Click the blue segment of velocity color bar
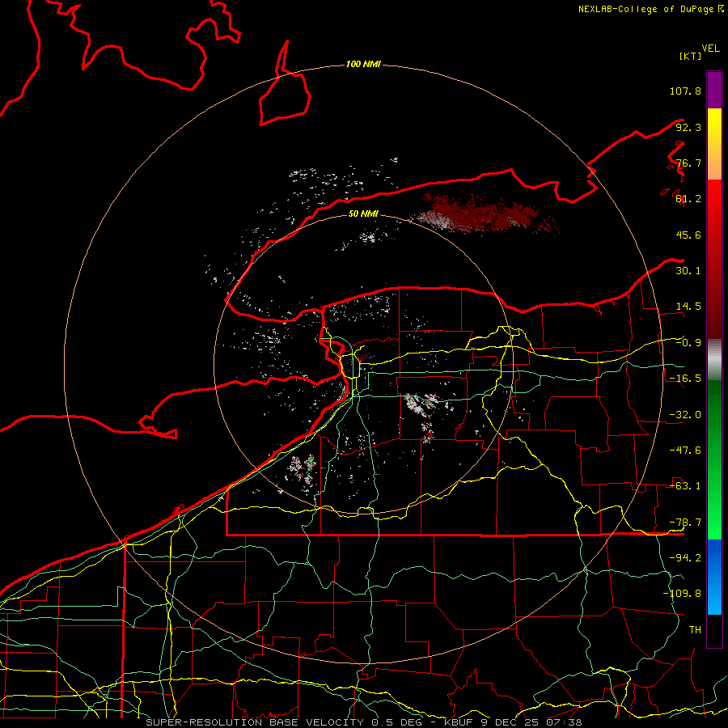The height and width of the screenshot is (728, 728). (714, 577)
